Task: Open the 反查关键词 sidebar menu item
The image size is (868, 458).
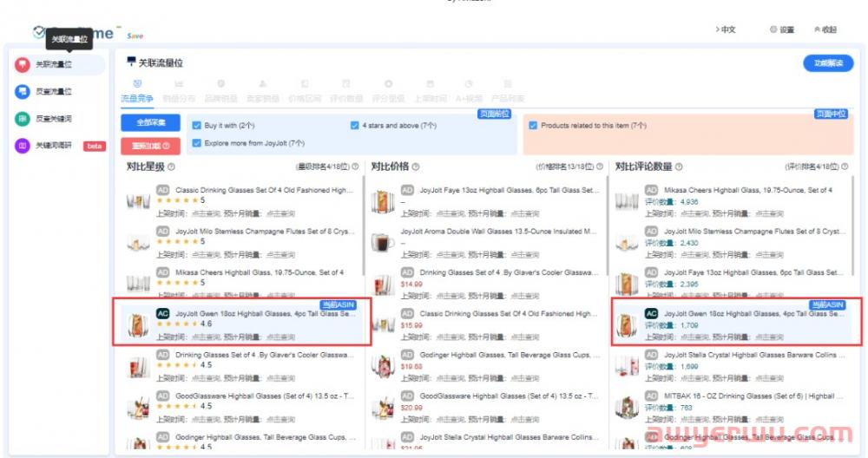Action: click(54, 118)
